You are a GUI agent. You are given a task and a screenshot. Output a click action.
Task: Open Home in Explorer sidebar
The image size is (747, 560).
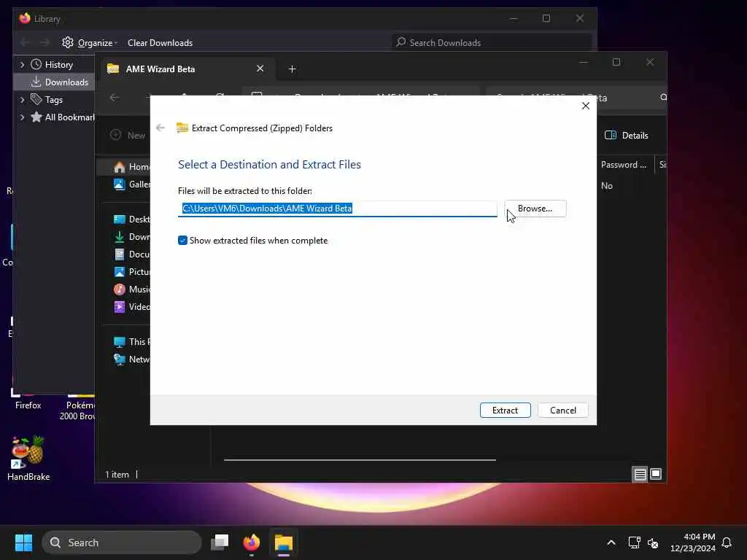click(133, 167)
